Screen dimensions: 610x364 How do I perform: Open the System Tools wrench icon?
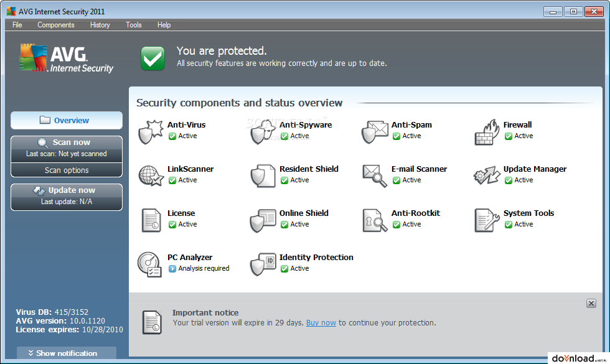[487, 220]
